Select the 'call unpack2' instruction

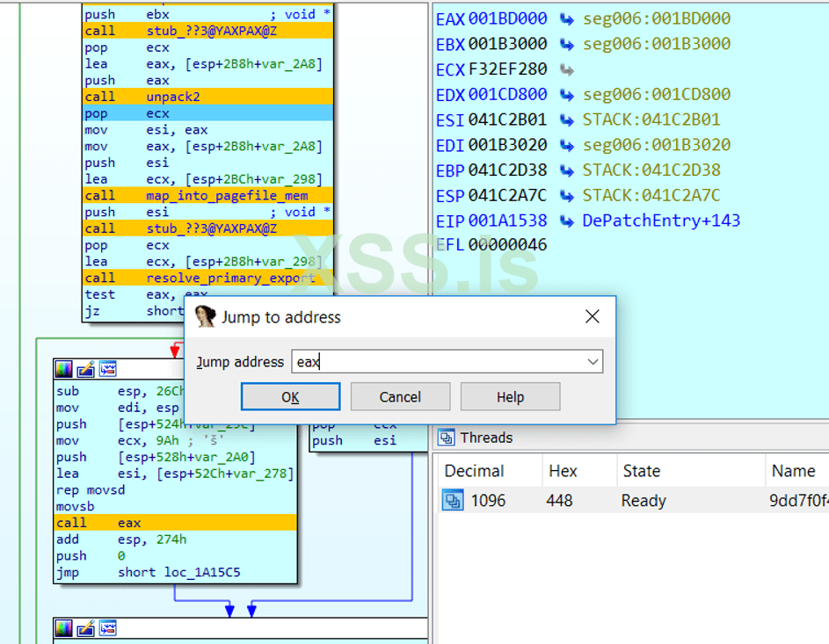[208, 97]
